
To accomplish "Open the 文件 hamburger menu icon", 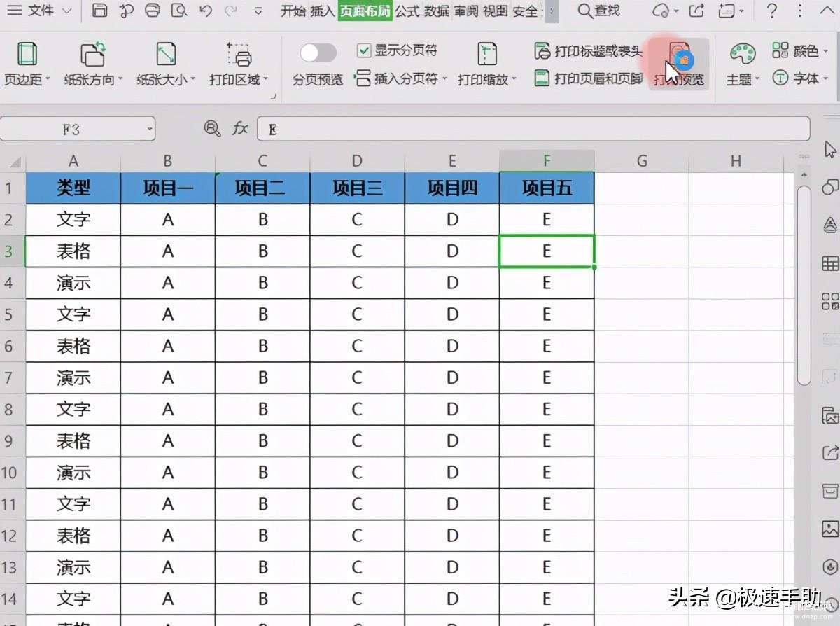I will [x=13, y=11].
